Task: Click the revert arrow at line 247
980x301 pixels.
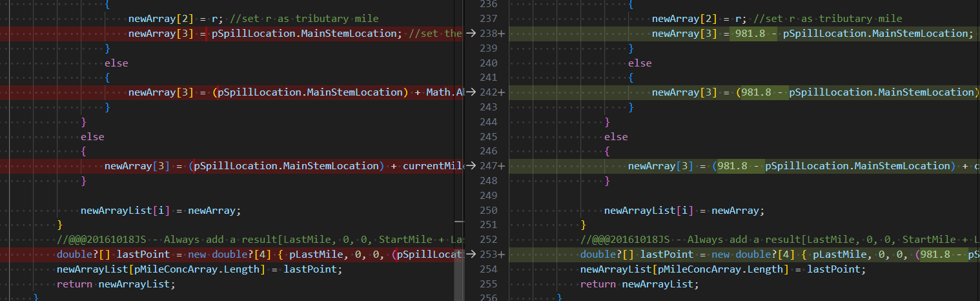Action: pos(470,166)
